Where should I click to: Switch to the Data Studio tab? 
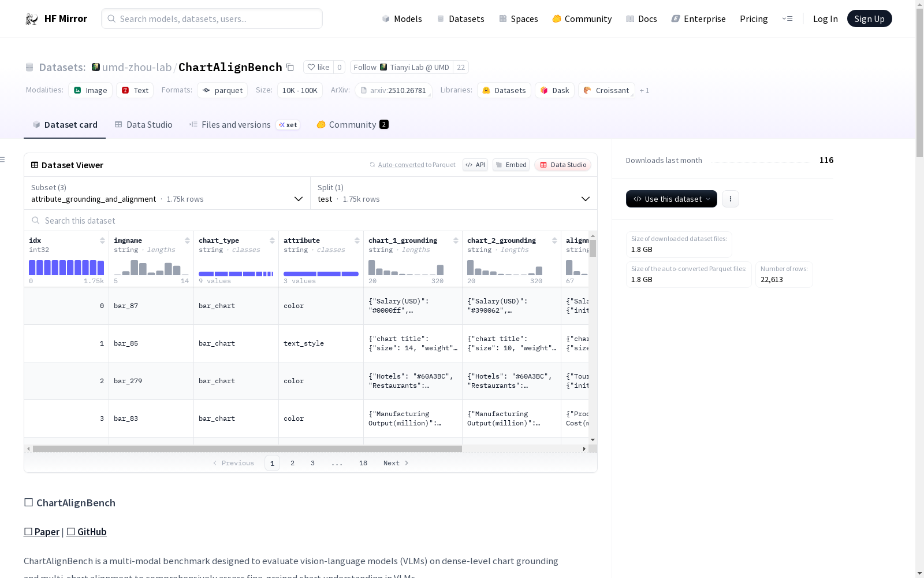point(143,125)
